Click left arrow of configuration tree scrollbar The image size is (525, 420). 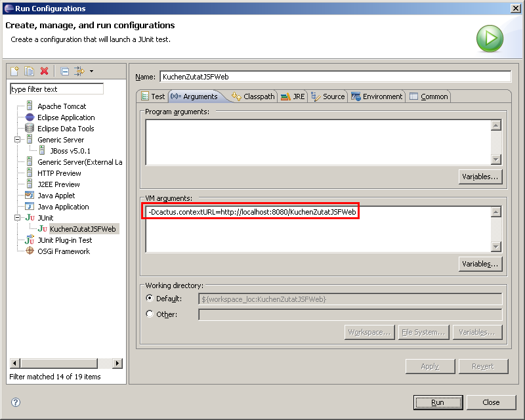(15, 363)
